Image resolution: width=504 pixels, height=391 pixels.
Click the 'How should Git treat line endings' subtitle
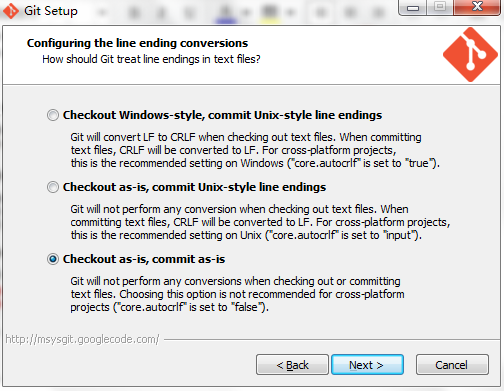pos(151,59)
